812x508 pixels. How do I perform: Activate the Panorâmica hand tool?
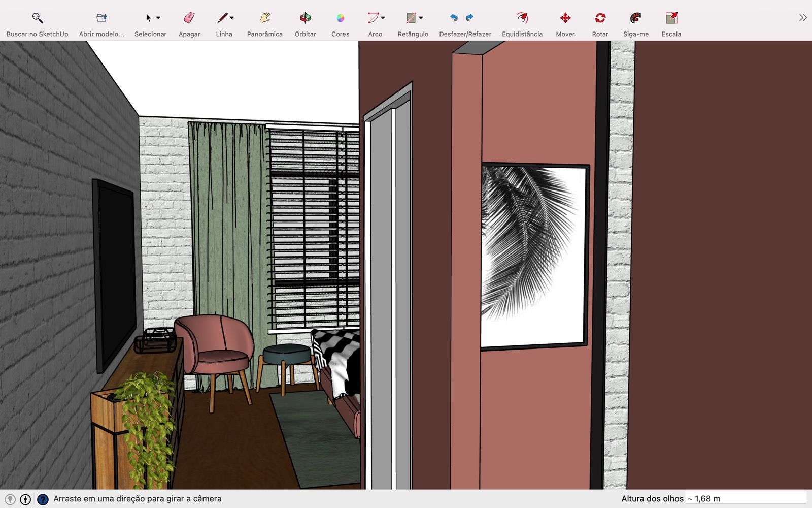tap(264, 18)
